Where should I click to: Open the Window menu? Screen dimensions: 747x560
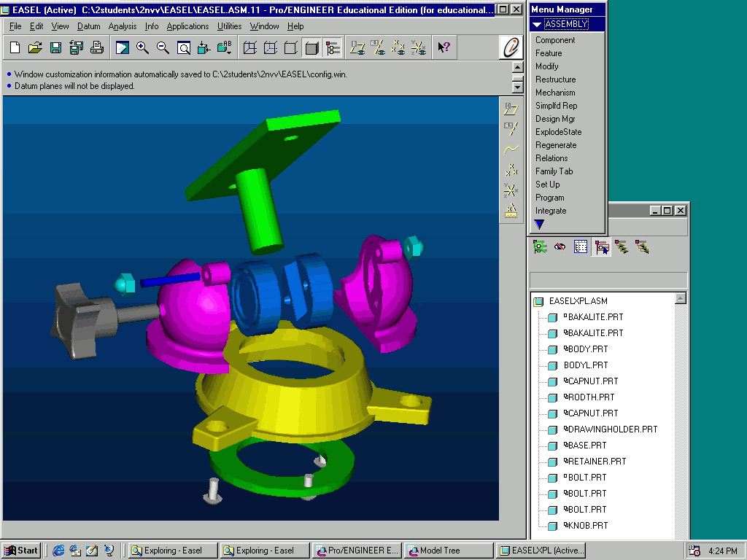click(264, 26)
